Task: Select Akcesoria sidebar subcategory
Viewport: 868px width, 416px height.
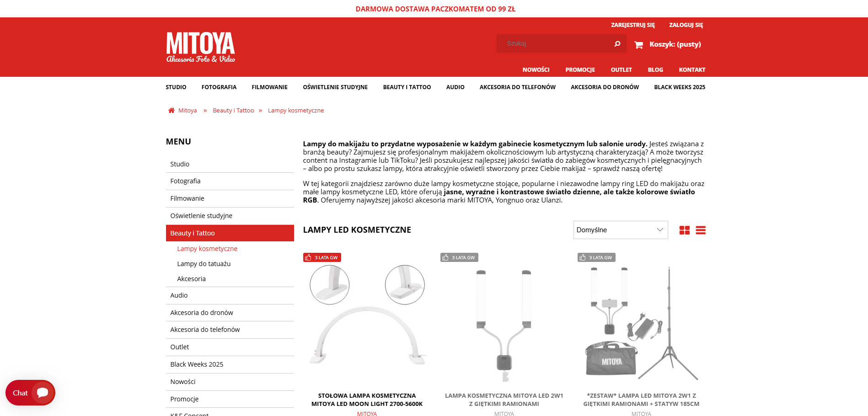Action: tap(191, 279)
